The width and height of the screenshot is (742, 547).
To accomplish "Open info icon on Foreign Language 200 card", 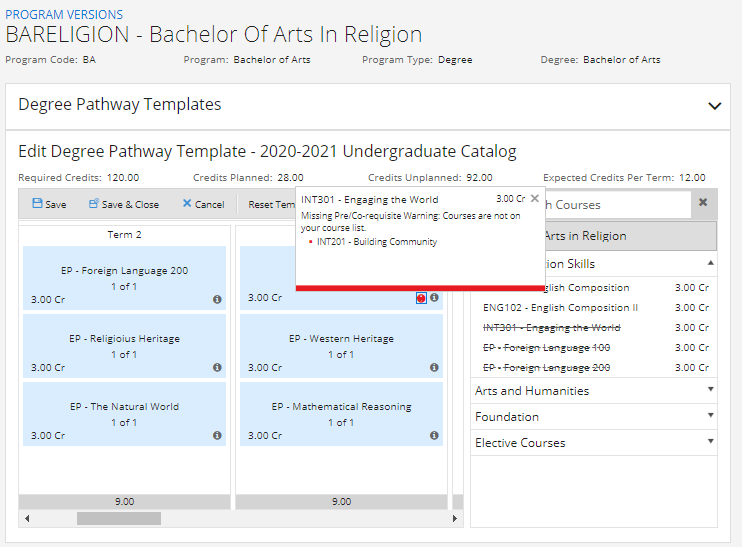I will coord(217,299).
